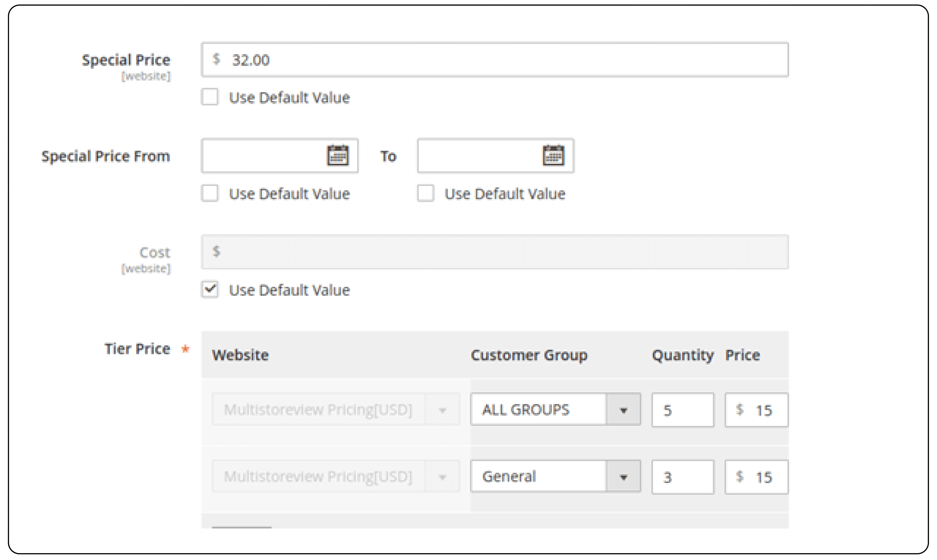Uncheck Use Default Value under Cost
This screenshot has width=937, height=560.
[x=210, y=289]
